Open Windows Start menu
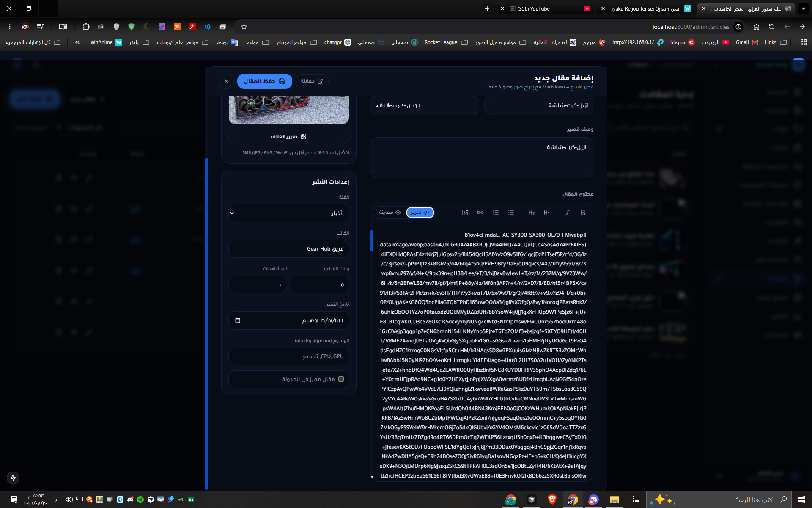 click(802, 500)
